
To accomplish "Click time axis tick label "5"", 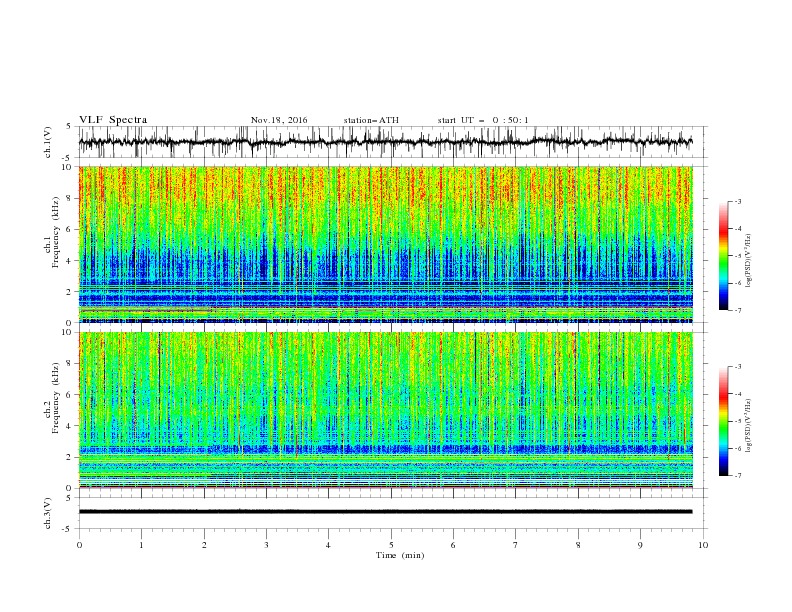I will tap(391, 545).
